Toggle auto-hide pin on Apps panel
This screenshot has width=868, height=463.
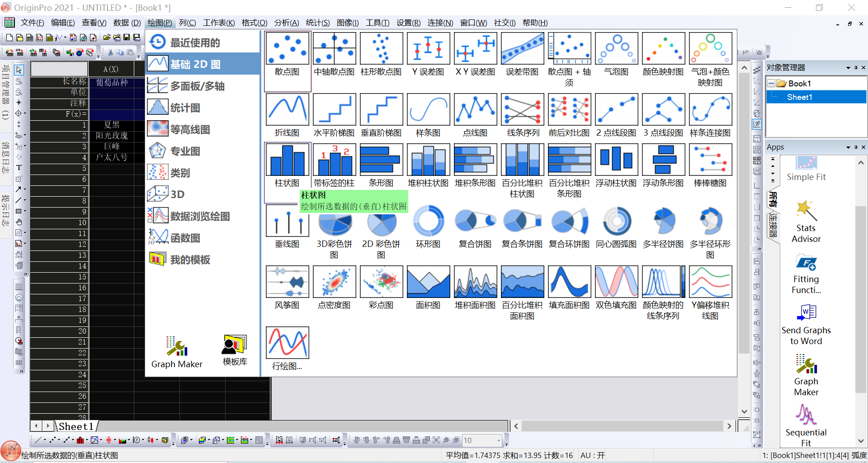point(856,147)
